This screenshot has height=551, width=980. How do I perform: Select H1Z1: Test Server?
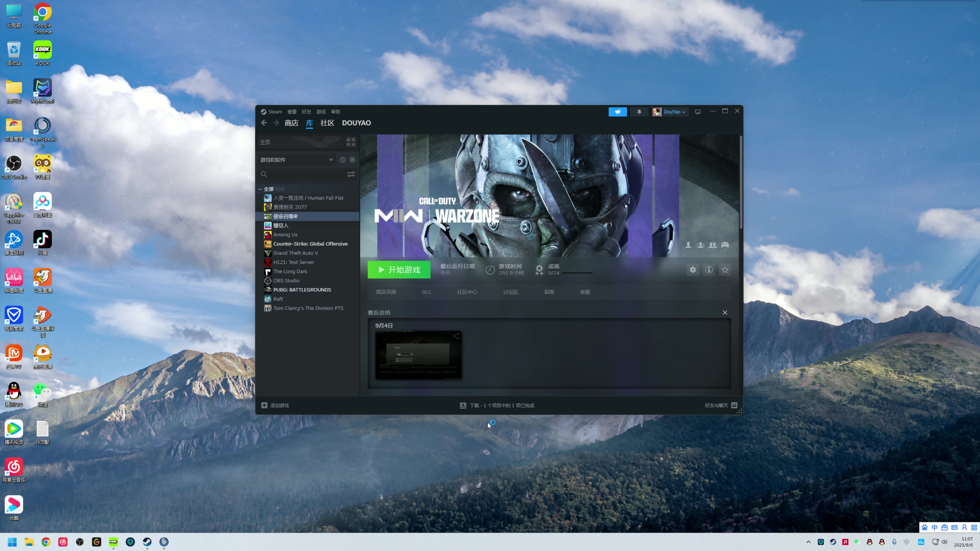click(308, 262)
